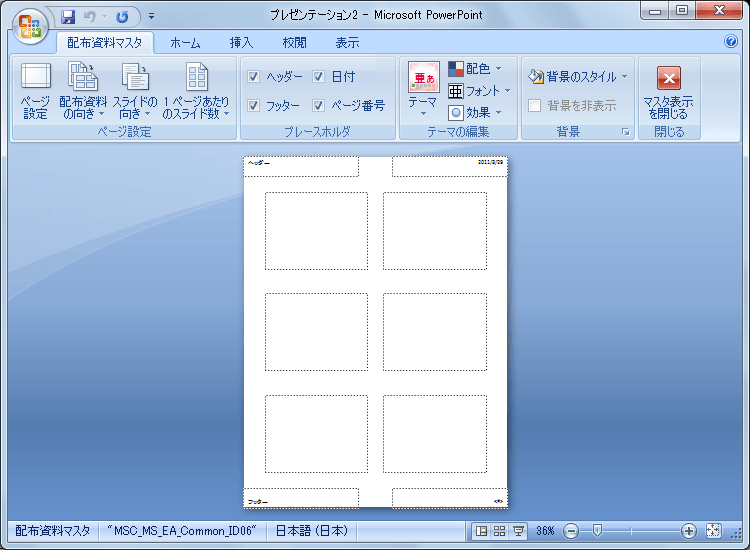
Task: Save using the Quick Access floppy icon
Action: [x=68, y=17]
